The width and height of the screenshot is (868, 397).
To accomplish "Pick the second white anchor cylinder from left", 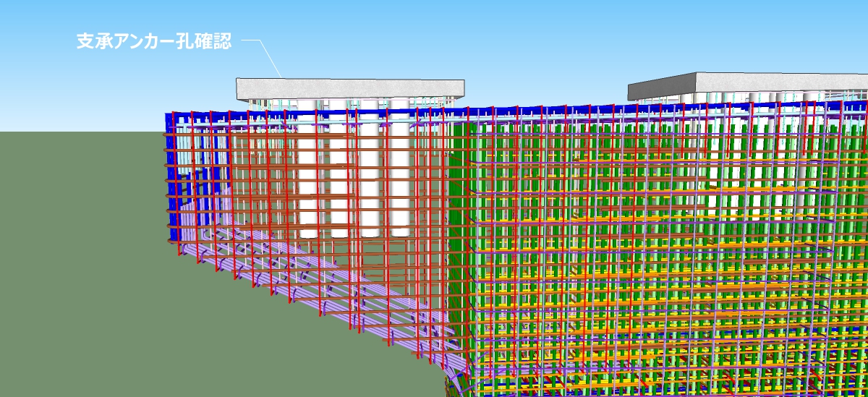I will click(339, 181).
